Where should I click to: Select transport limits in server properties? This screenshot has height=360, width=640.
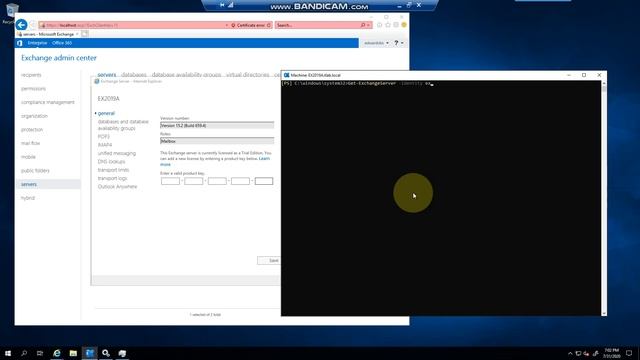113,170
